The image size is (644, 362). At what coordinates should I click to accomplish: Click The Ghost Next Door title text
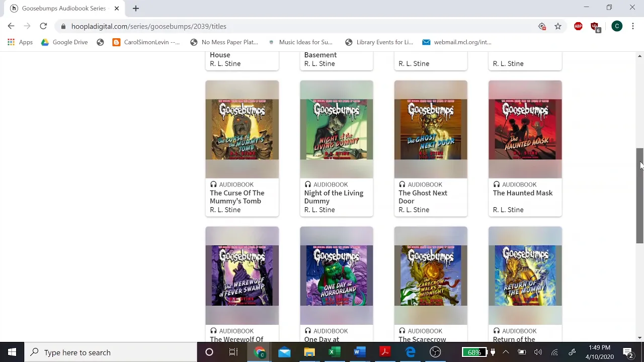coord(423,197)
